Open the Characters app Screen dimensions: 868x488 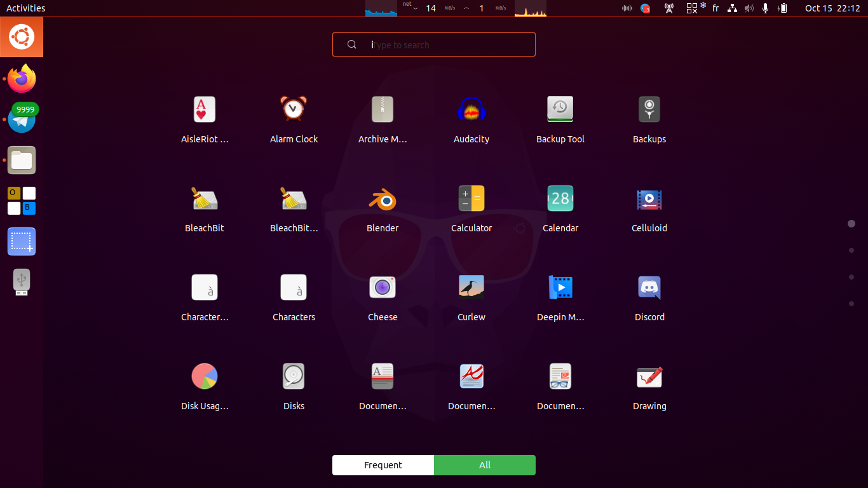pos(294,297)
